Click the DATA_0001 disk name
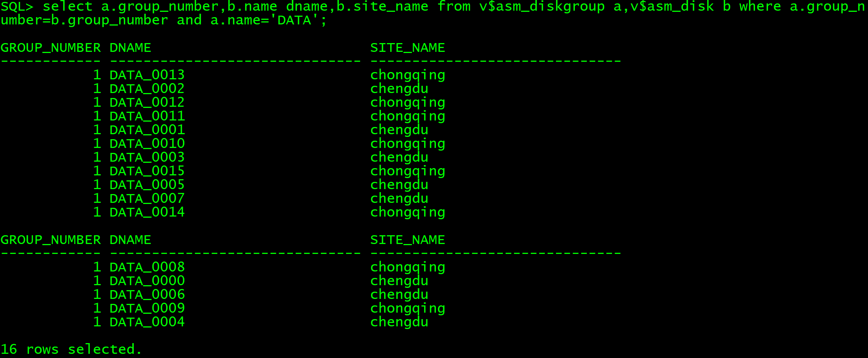 click(x=147, y=130)
